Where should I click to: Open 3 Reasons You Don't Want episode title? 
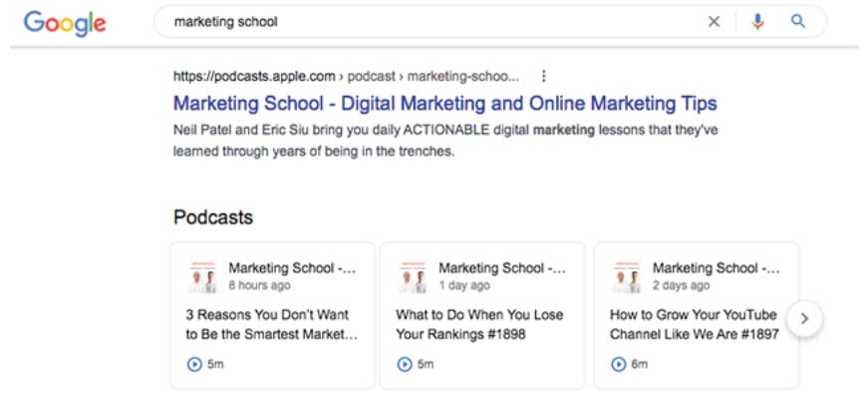272,324
